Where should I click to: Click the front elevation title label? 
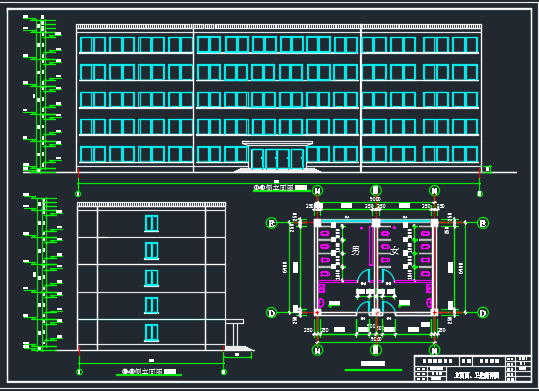(280, 188)
